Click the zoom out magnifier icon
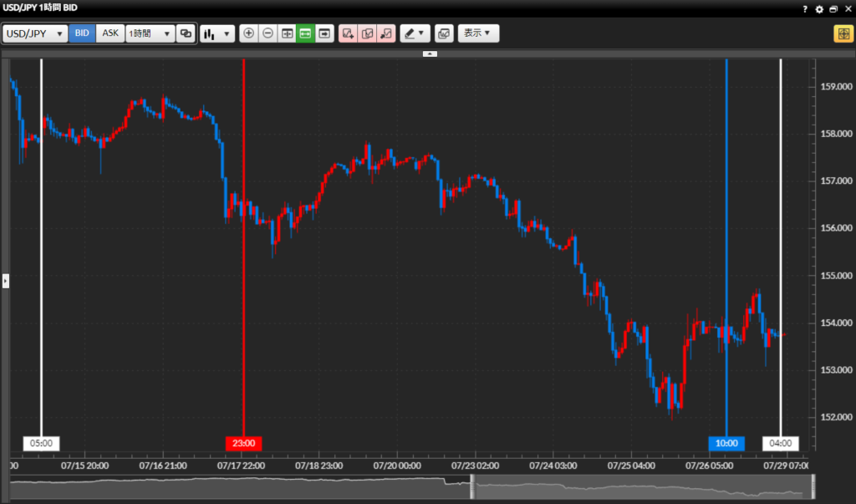The width and height of the screenshot is (856, 504). point(267,33)
